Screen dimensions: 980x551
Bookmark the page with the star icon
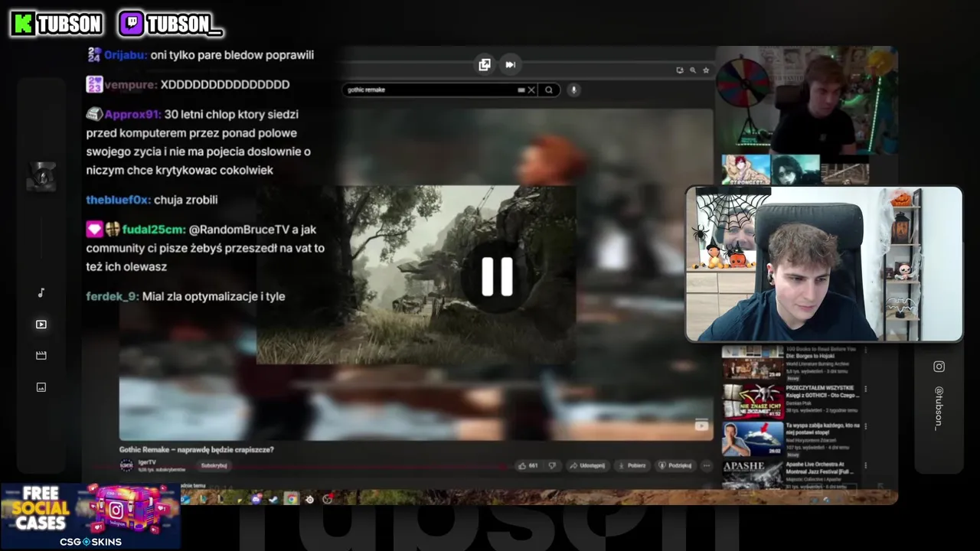(x=706, y=70)
